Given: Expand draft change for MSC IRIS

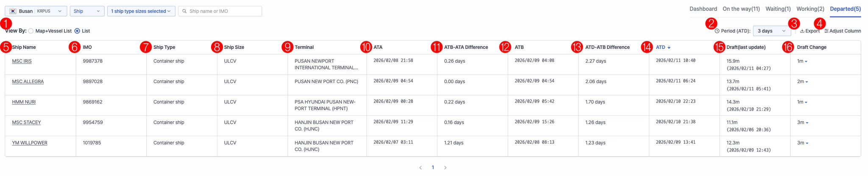Looking at the screenshot, I should pos(806,61).
